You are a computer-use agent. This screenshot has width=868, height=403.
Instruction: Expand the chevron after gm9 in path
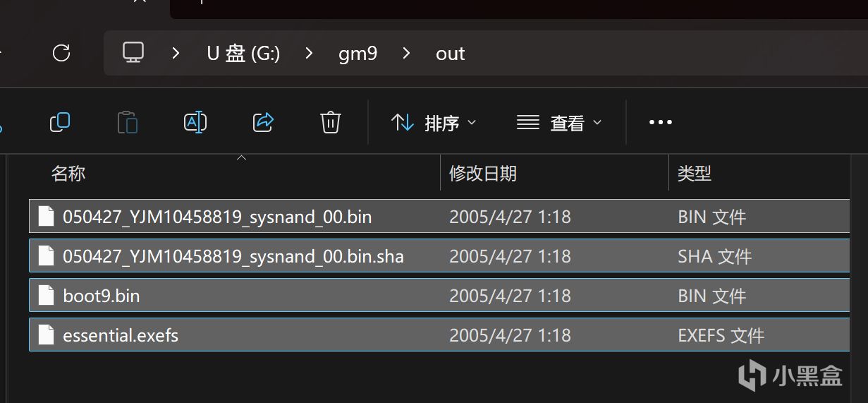point(406,54)
